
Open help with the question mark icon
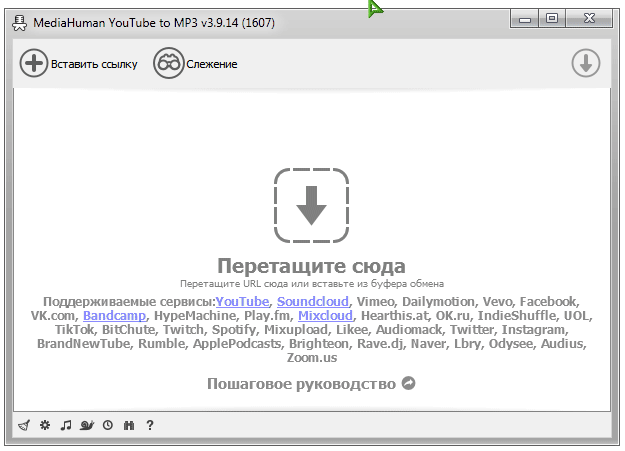150,425
